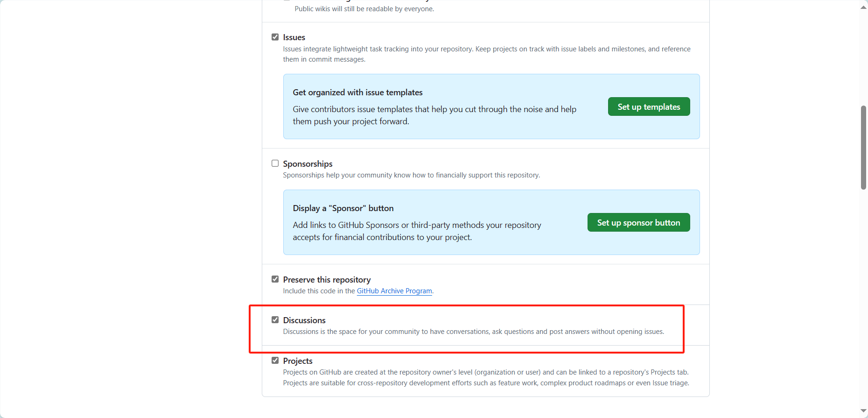Click the Display a "Sponsor" button heading

coord(343,208)
